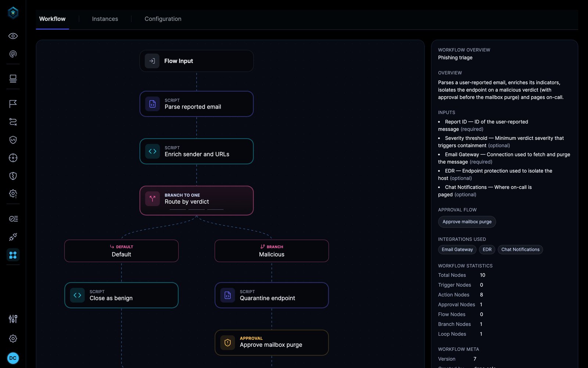Viewport: 588px width, 368px height.
Task: Switch to the Workflow tab
Action: click(52, 19)
